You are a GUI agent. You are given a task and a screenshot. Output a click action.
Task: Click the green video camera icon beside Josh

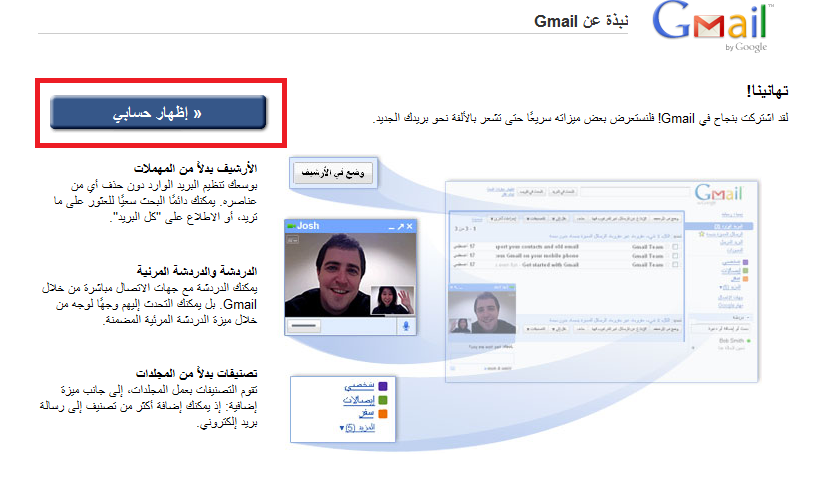click(291, 226)
